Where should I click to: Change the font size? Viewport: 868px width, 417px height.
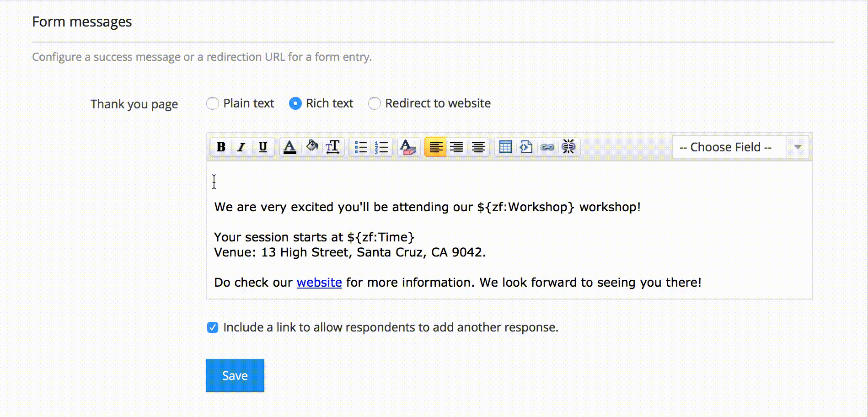[x=332, y=147]
